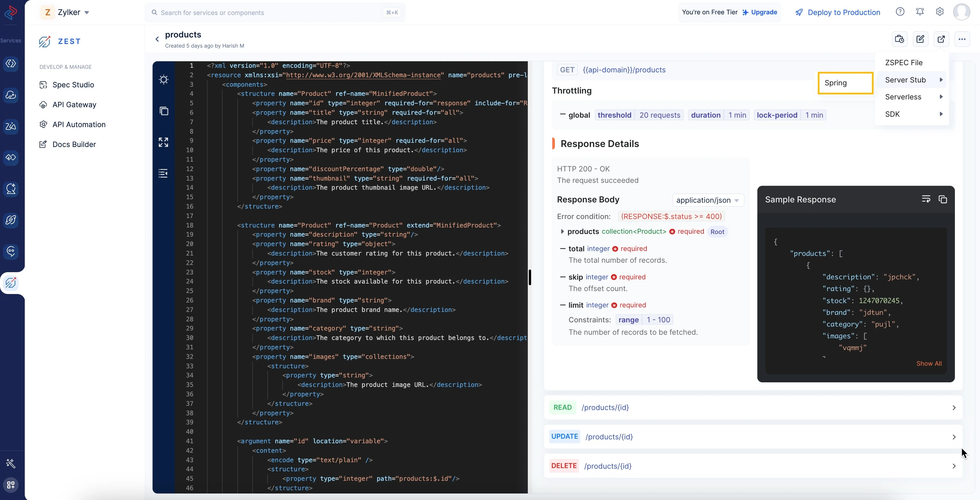Click the magic wand icon in left rail
The image size is (980, 500).
(x=11, y=463)
